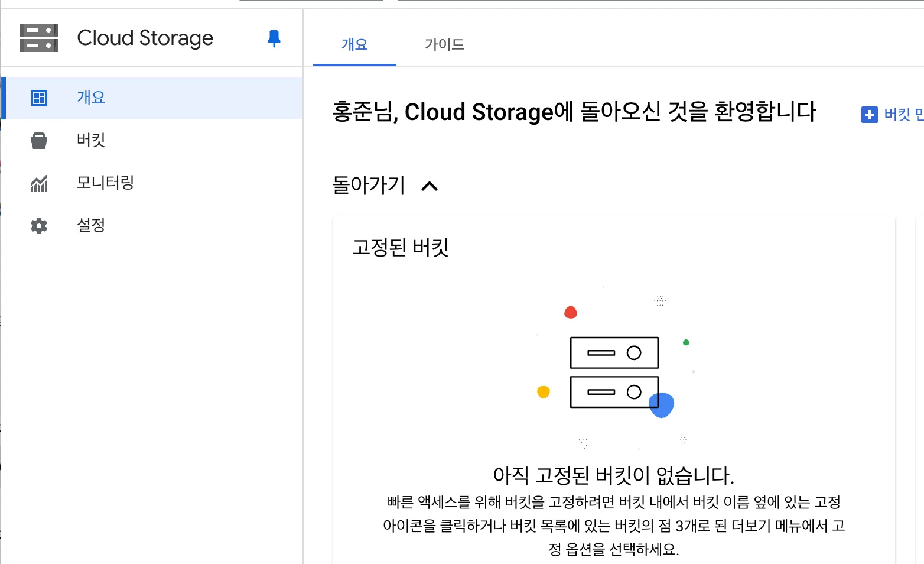Click the 아직 고정된 버킷이 없습니다 message

(x=614, y=475)
